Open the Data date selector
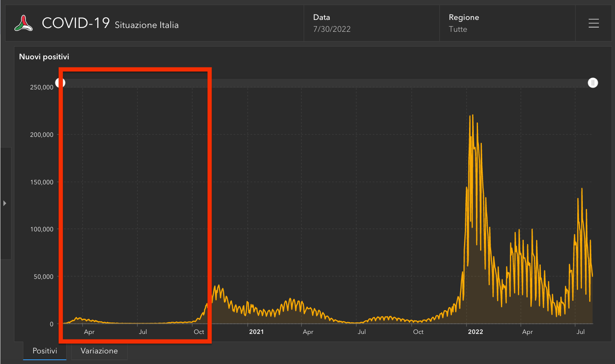The image size is (615, 364). [371, 23]
